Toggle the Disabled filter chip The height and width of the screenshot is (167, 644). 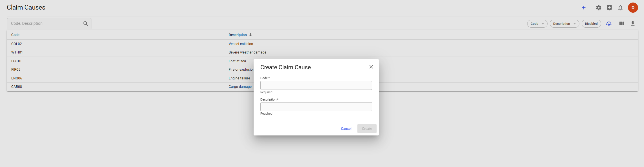tap(591, 24)
